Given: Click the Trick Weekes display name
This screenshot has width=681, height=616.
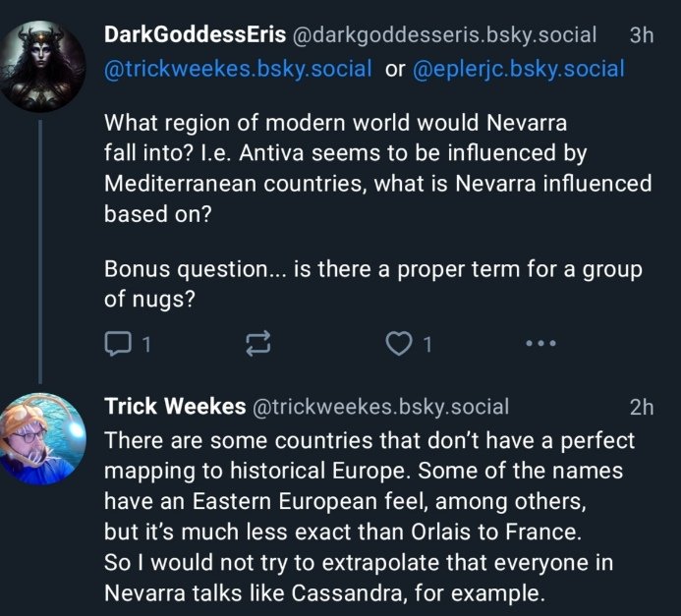Looking at the screenshot, I should tap(175, 406).
